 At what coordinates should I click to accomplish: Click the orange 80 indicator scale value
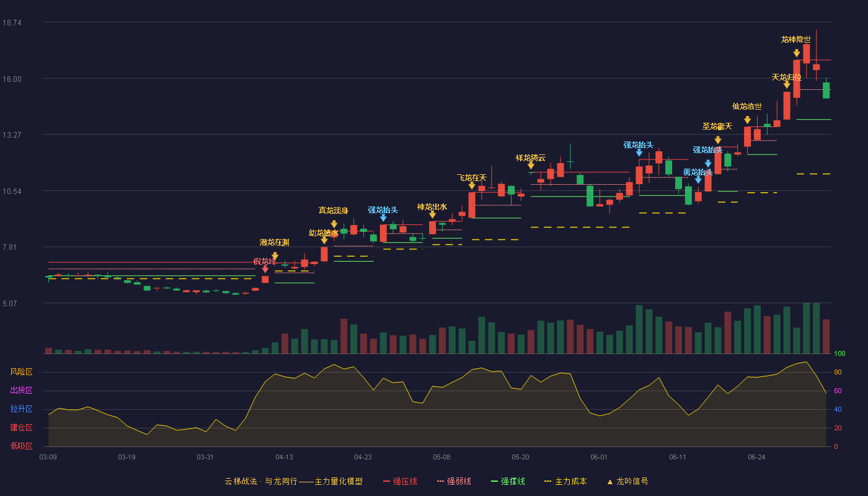pos(838,372)
